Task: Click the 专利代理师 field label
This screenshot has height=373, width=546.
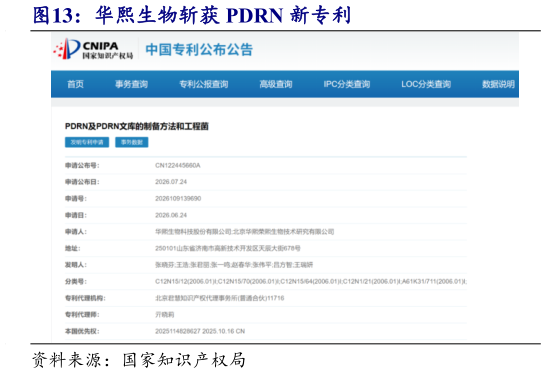Action: tap(82, 314)
